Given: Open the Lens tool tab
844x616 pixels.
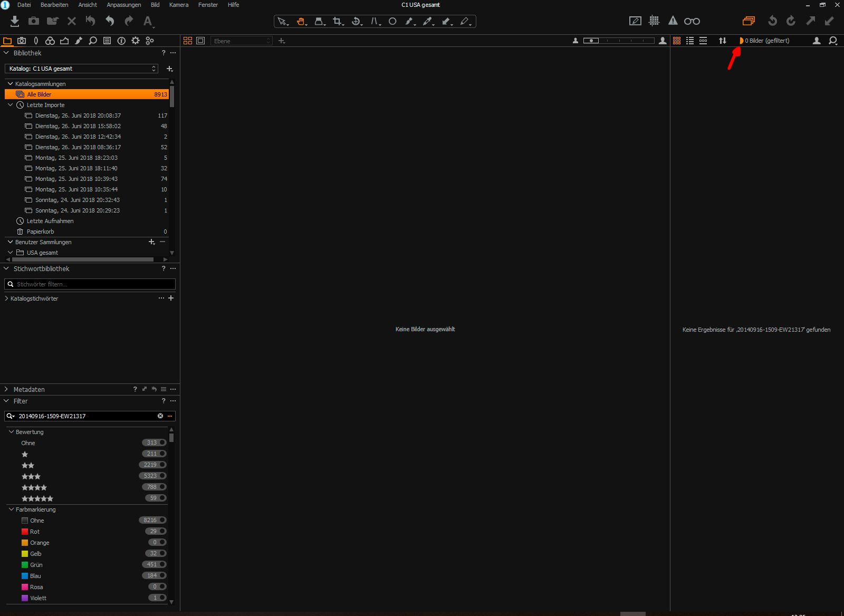Looking at the screenshot, I should click(x=36, y=41).
